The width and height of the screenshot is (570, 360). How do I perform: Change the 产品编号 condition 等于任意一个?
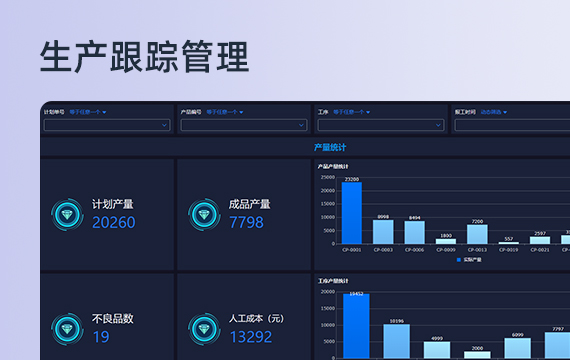[225, 112]
